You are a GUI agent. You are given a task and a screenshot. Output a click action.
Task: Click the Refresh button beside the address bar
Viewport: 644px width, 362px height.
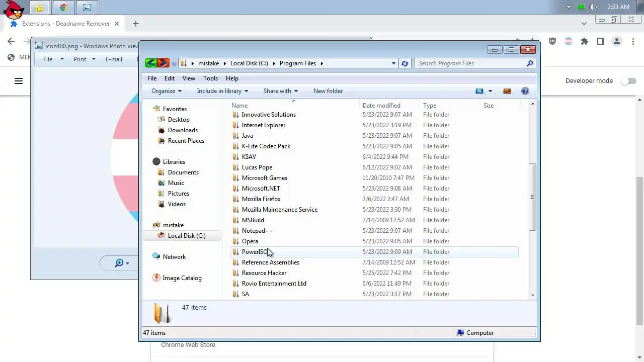(x=405, y=63)
